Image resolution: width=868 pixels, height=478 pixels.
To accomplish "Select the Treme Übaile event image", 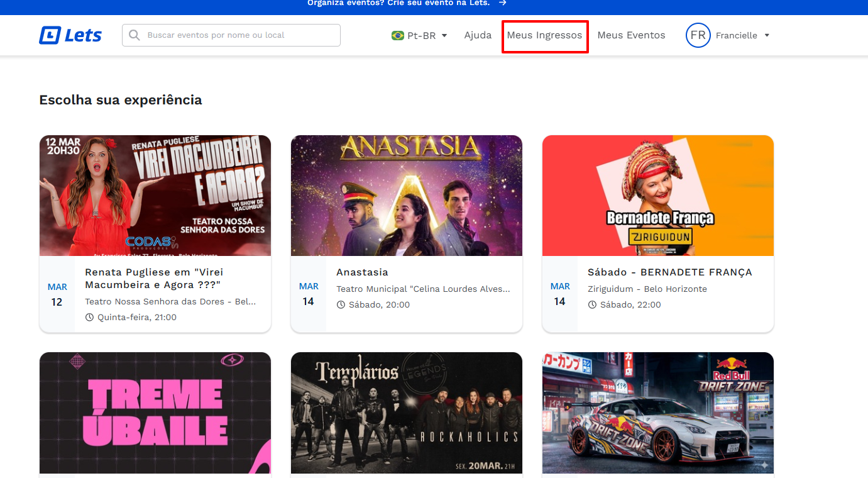I will pyautogui.click(x=155, y=413).
